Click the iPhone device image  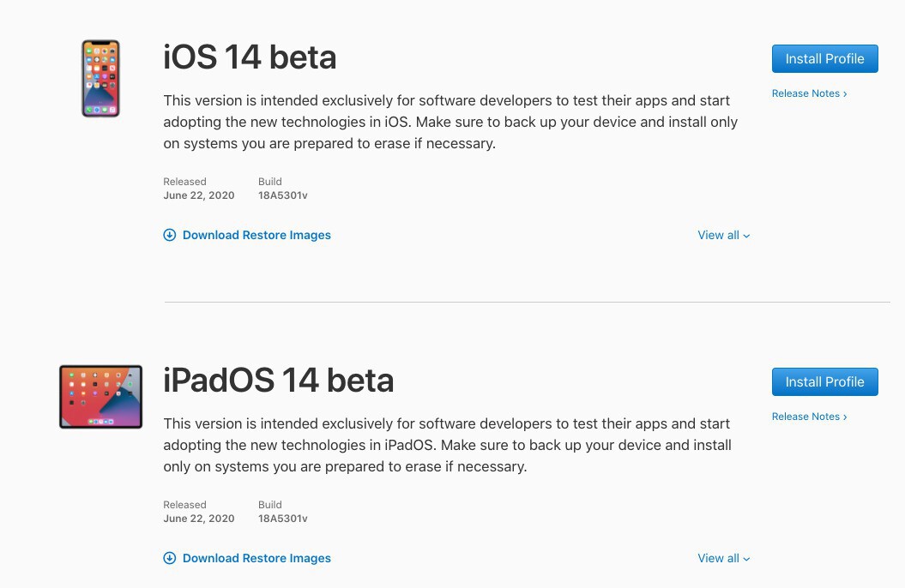100,78
